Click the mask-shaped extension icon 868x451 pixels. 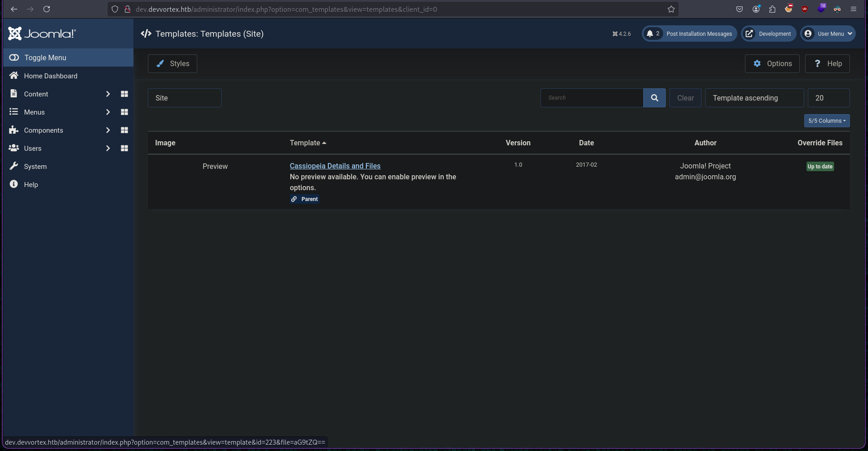pyautogui.click(x=837, y=9)
